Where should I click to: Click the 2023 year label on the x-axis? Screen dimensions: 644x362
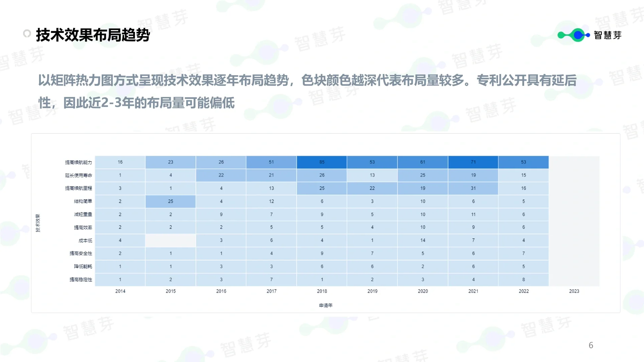coord(574,291)
